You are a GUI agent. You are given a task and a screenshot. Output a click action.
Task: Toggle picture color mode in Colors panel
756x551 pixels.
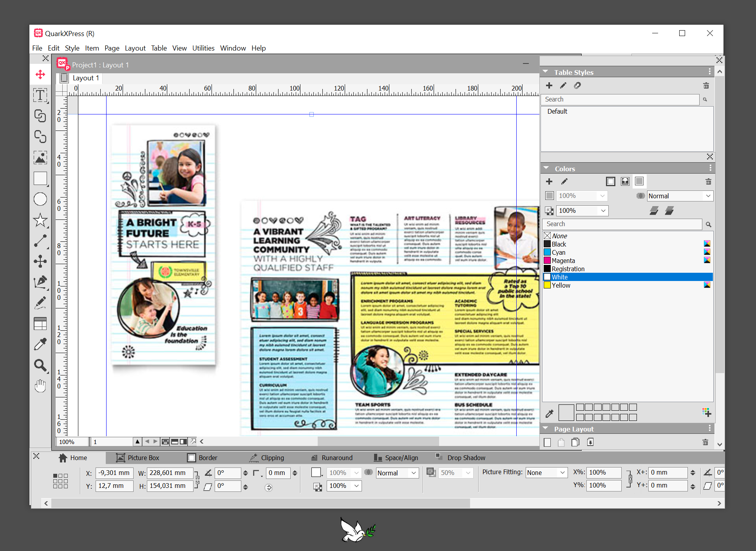tap(625, 181)
